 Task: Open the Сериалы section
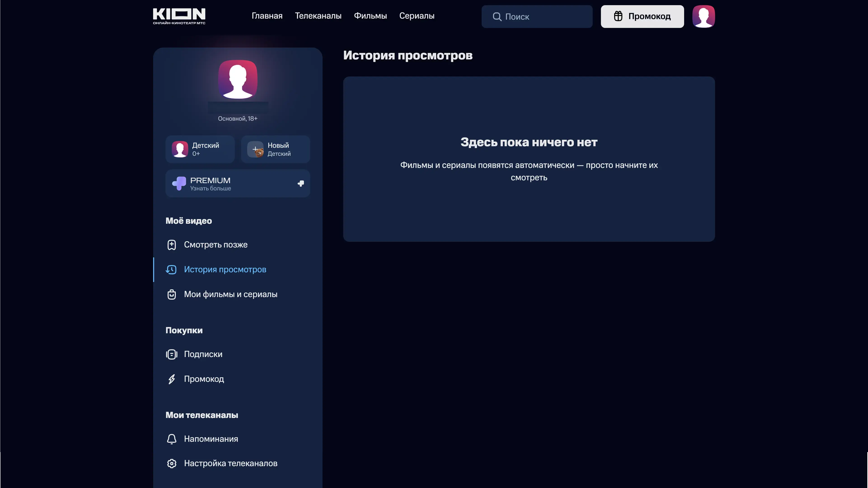coord(417,16)
